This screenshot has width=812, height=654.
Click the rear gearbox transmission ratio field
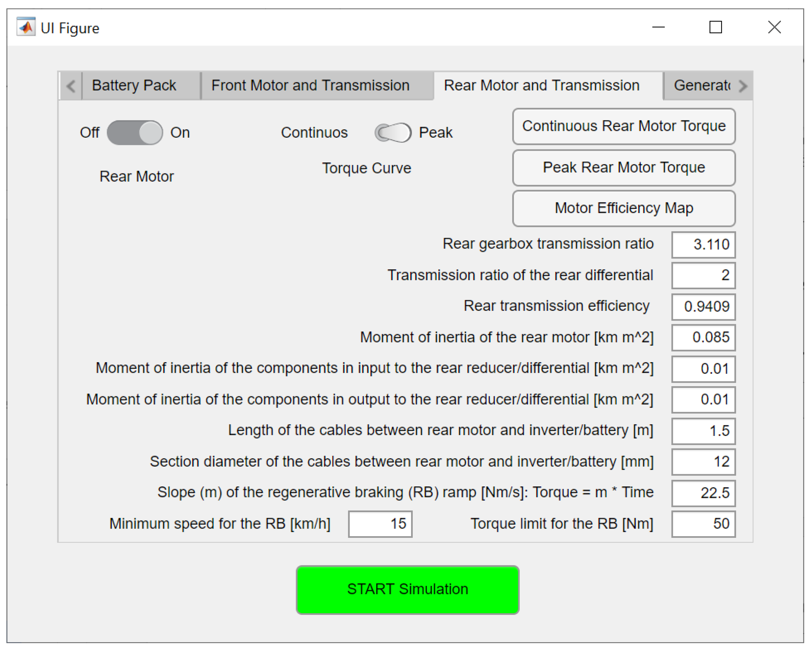click(703, 245)
